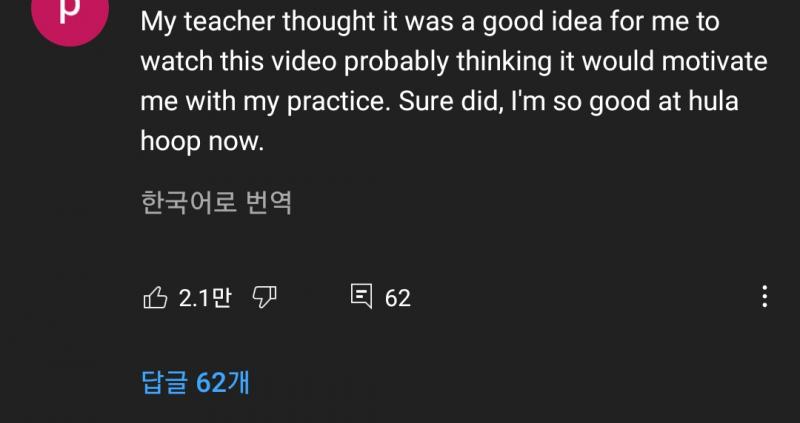Viewport: 800px width, 423px height.
Task: Click the comment line "hoop now."
Action: (202, 142)
